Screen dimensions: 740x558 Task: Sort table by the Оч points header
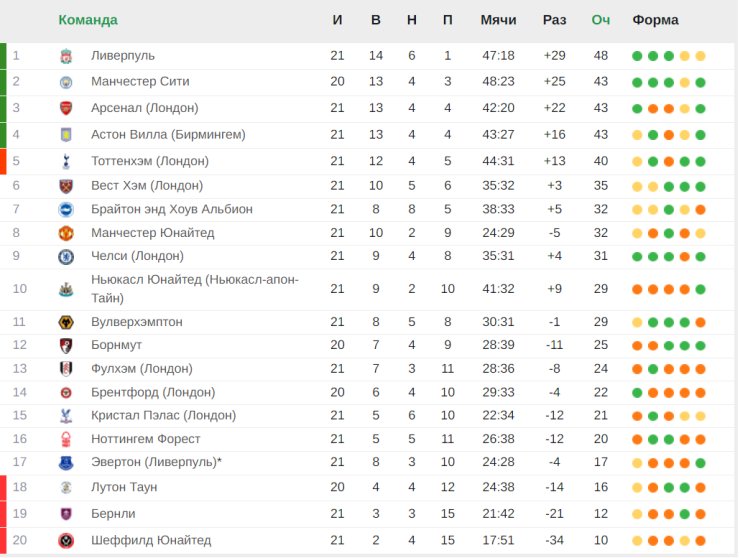[x=601, y=20]
